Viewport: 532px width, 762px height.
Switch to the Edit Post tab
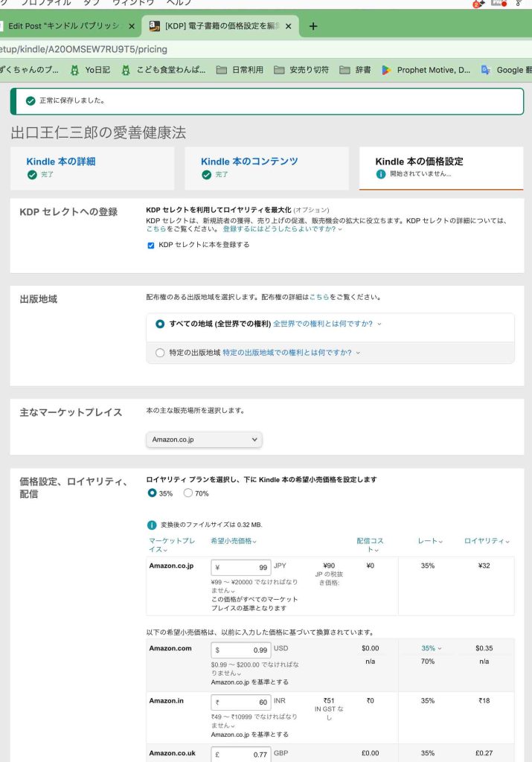point(63,26)
